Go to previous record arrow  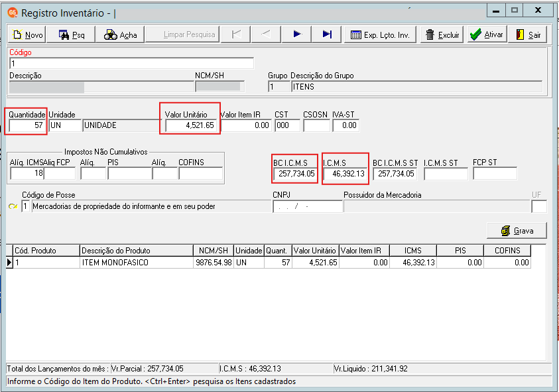coord(266,34)
